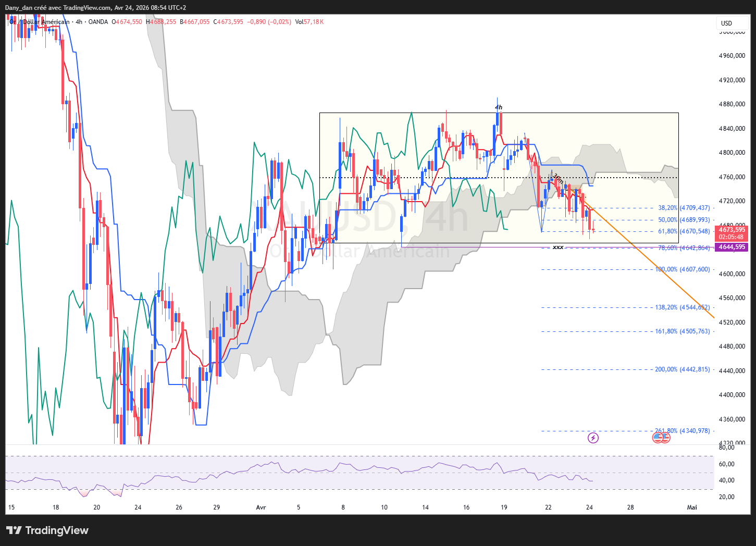This screenshot has height=546, width=756.
Task: Click the header text 'Dany_dan créé avec TradingView.com'
Action: click(x=58, y=8)
